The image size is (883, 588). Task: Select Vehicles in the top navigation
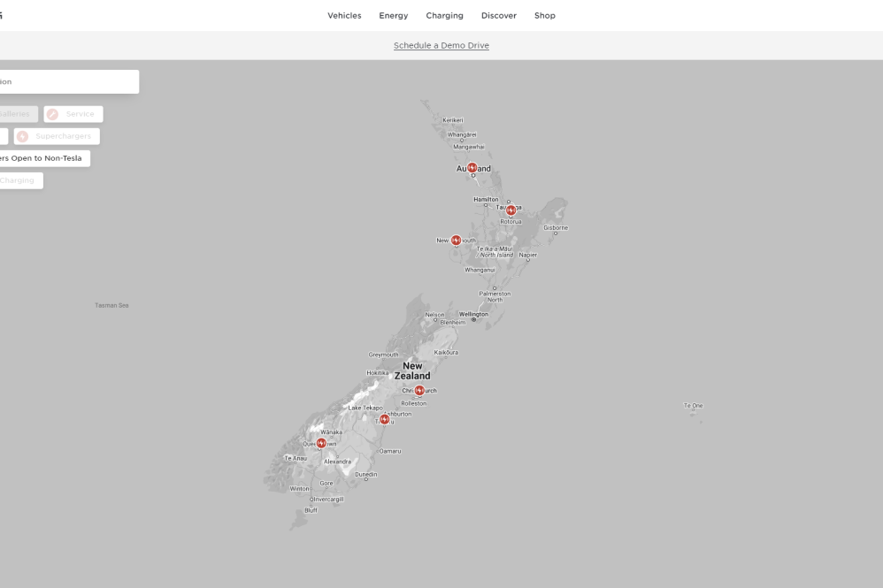(344, 15)
